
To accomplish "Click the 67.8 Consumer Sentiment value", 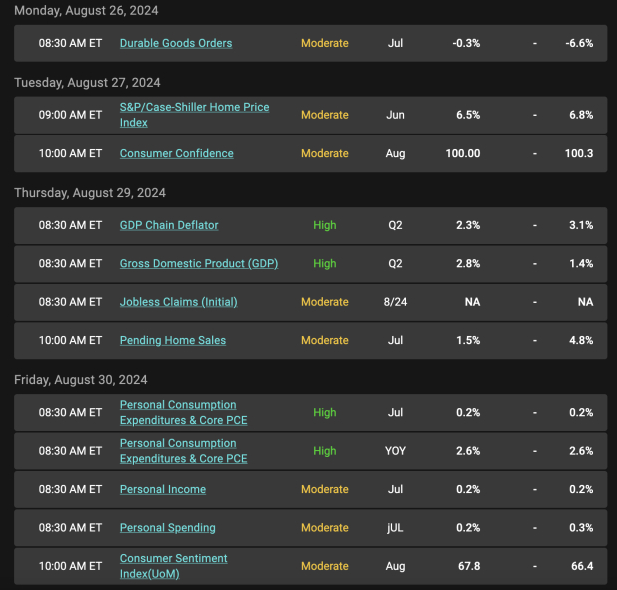I will [469, 566].
